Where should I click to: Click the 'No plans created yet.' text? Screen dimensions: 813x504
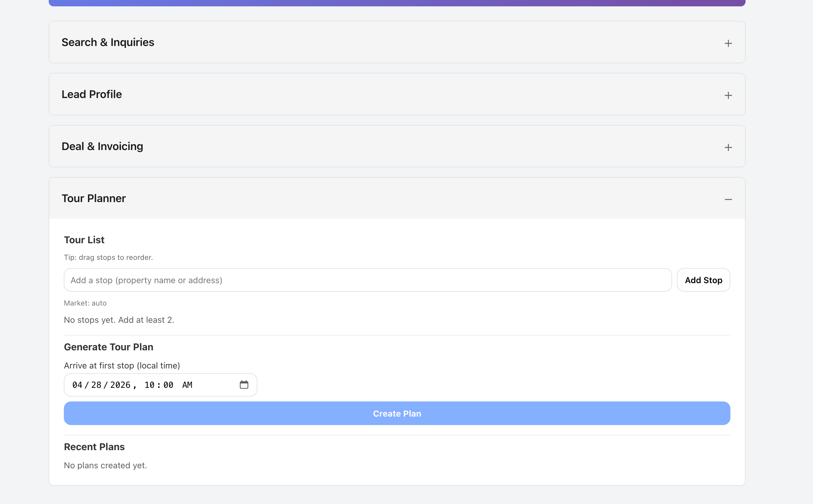click(105, 465)
